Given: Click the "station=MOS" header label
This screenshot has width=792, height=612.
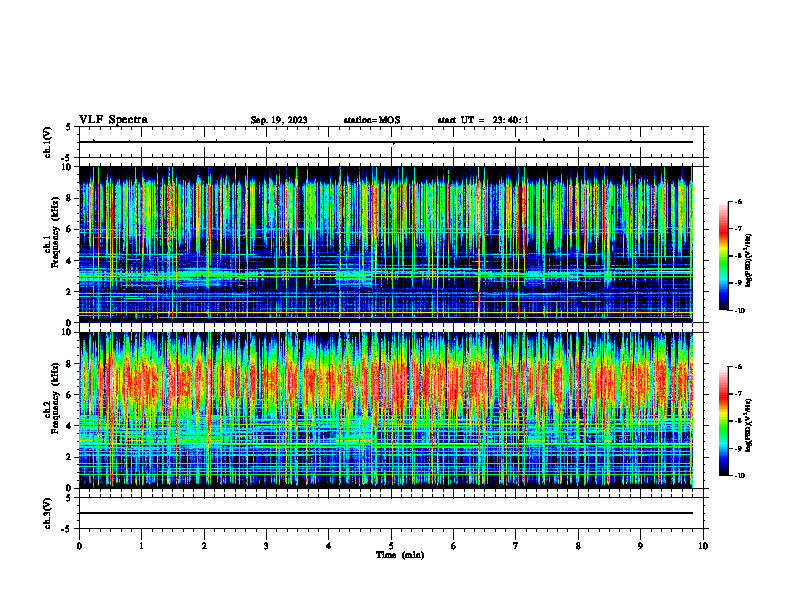Looking at the screenshot, I should pyautogui.click(x=372, y=120).
